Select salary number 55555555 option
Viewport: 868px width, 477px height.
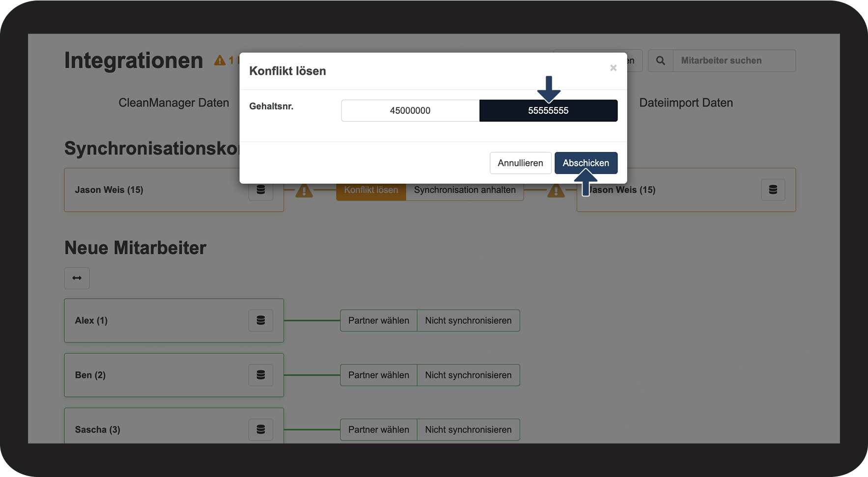click(x=548, y=111)
